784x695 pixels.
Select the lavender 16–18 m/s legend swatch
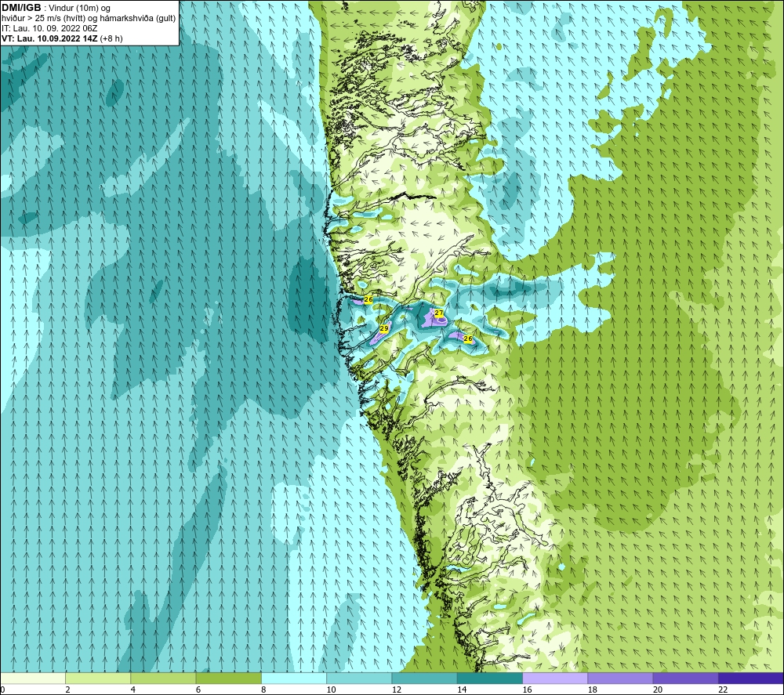coord(555,678)
